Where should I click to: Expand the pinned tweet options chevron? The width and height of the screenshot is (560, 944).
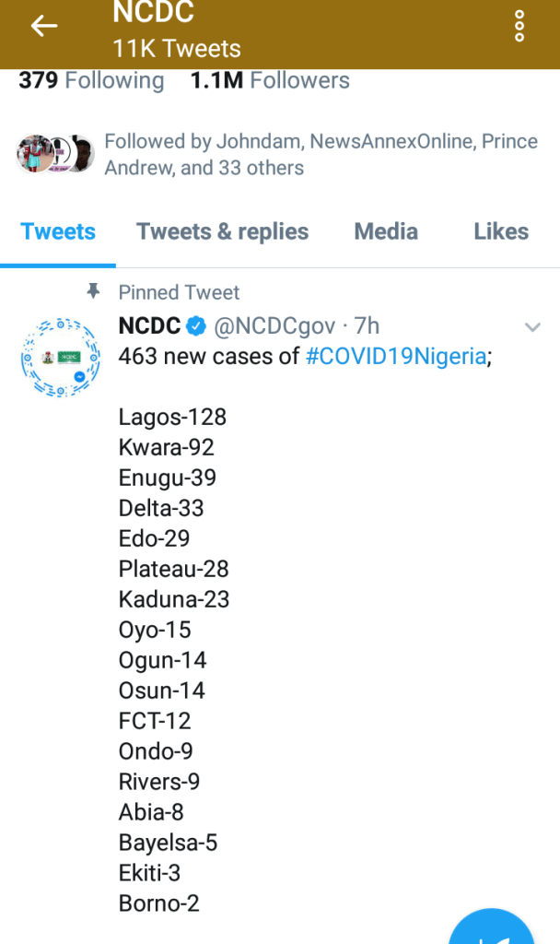click(531, 327)
